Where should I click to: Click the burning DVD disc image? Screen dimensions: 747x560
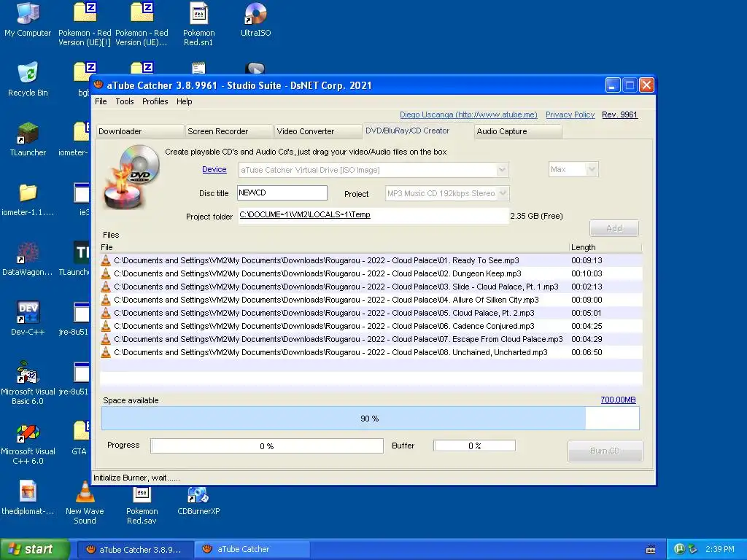(132, 176)
